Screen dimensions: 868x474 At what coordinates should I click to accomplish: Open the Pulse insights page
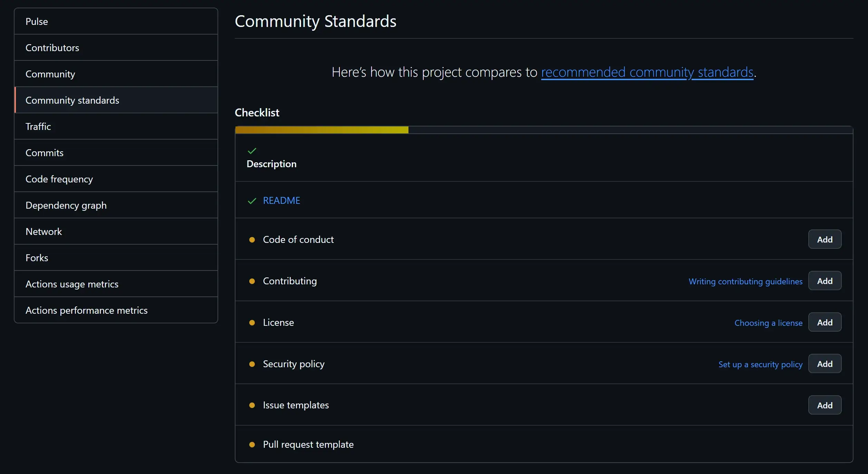tap(37, 21)
